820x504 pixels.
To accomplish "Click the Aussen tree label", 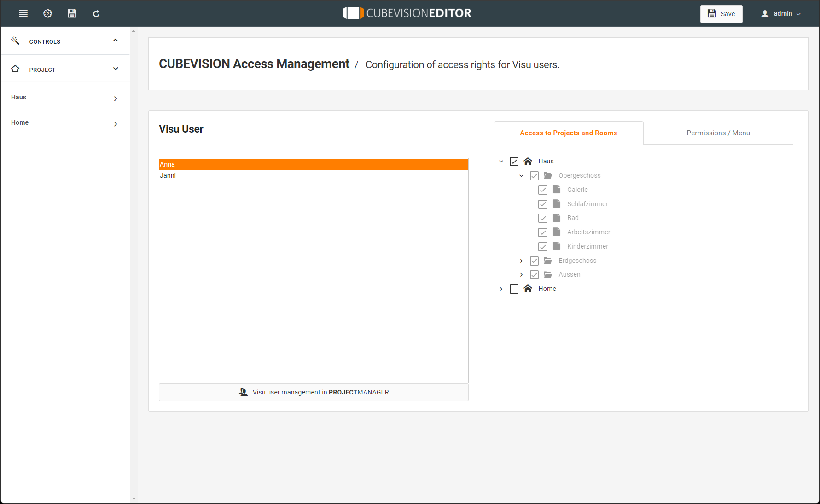I will [570, 274].
